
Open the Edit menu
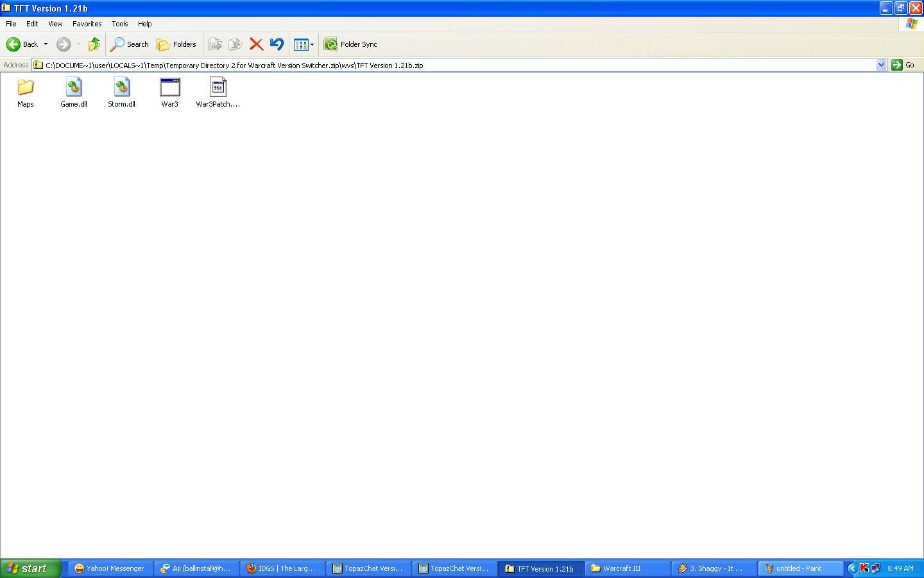[x=32, y=24]
